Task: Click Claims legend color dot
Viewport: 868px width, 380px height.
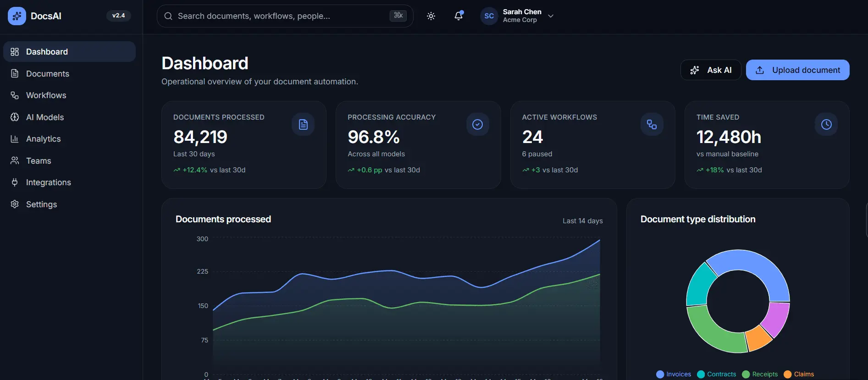Action: (x=788, y=374)
